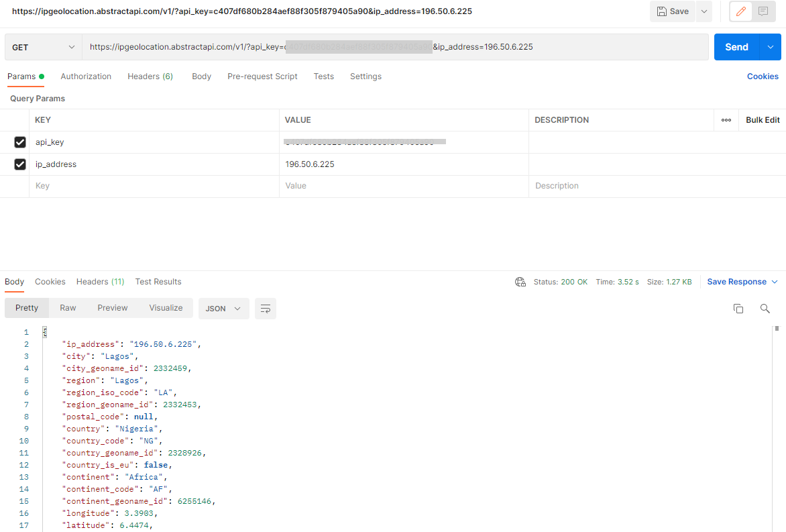The height and width of the screenshot is (532, 786).
Task: Click the "city": "Lagos" line
Action: [x=100, y=356]
